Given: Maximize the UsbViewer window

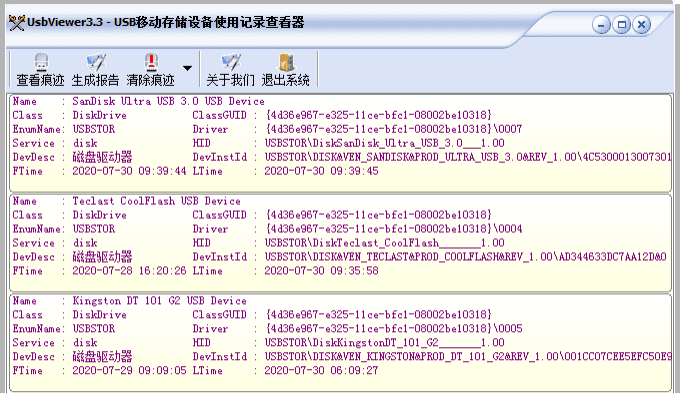Looking at the screenshot, I should click(621, 25).
